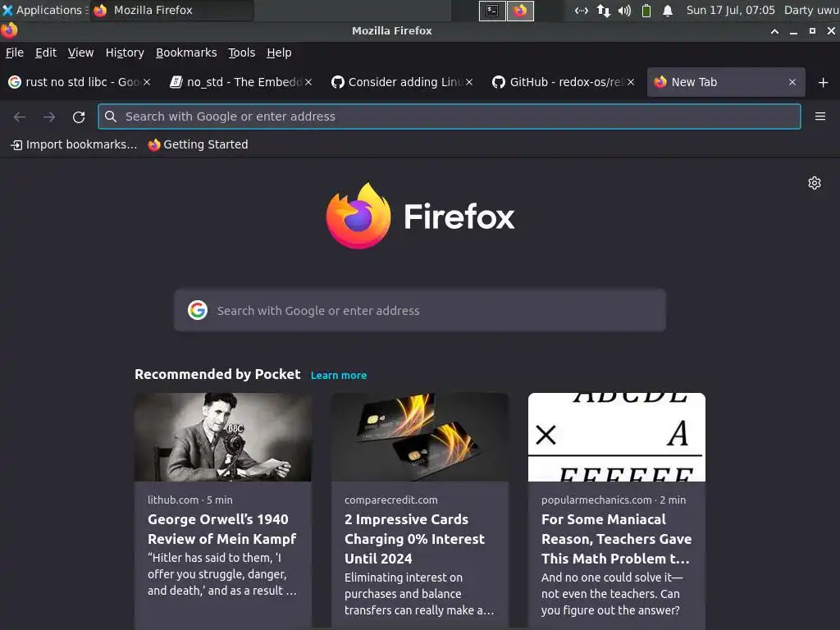Viewport: 840px width, 630px height.
Task: Click the Mozilla Firefox taskbar window button
Action: click(172, 10)
